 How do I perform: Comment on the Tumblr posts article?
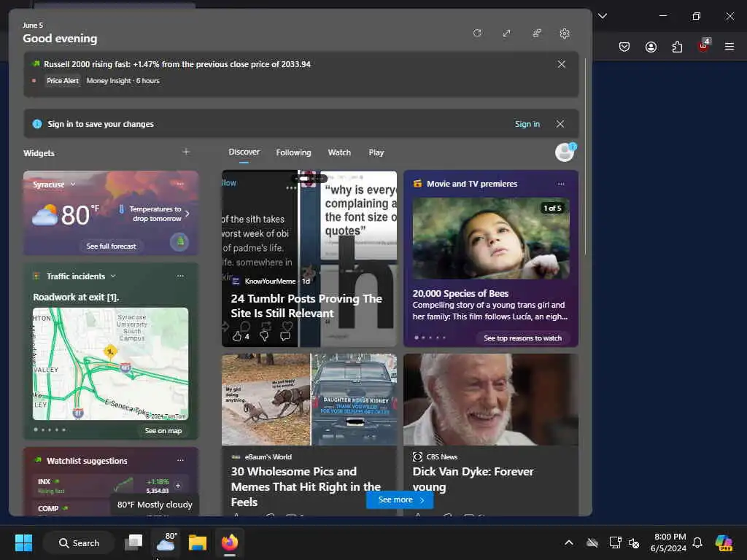pyautogui.click(x=285, y=336)
